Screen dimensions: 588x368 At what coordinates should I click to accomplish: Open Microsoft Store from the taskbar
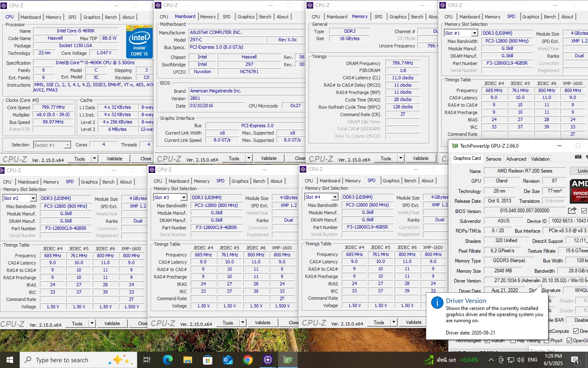pos(207,360)
